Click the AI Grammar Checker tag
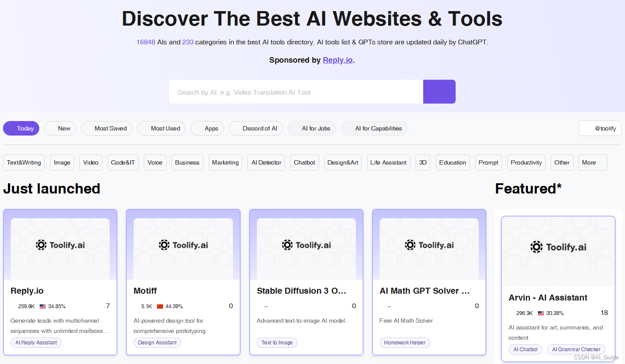Viewport: 625px width, 364px height. point(576,350)
